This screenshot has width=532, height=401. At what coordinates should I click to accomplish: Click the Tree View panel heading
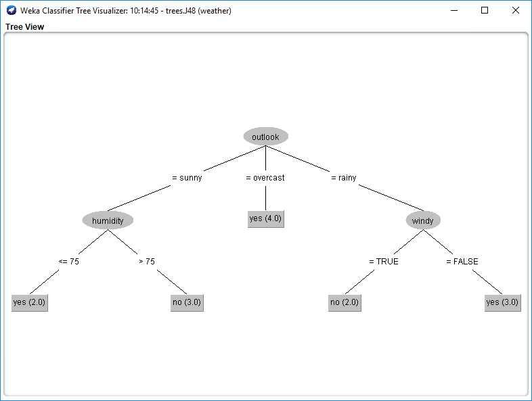click(x=25, y=26)
